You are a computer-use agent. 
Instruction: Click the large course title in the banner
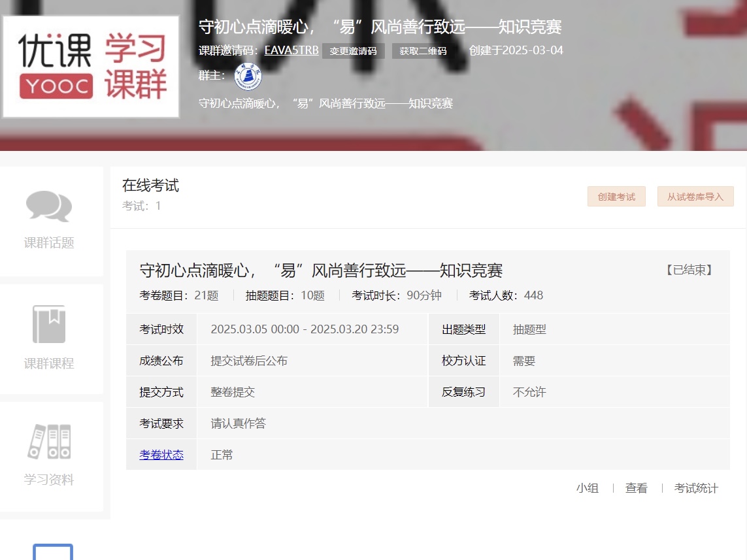point(380,27)
